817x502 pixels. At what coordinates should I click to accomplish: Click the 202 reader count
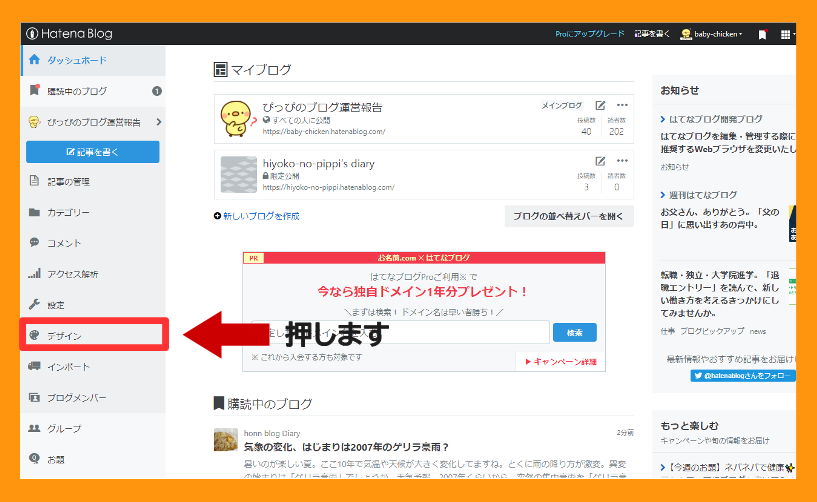pos(616,131)
